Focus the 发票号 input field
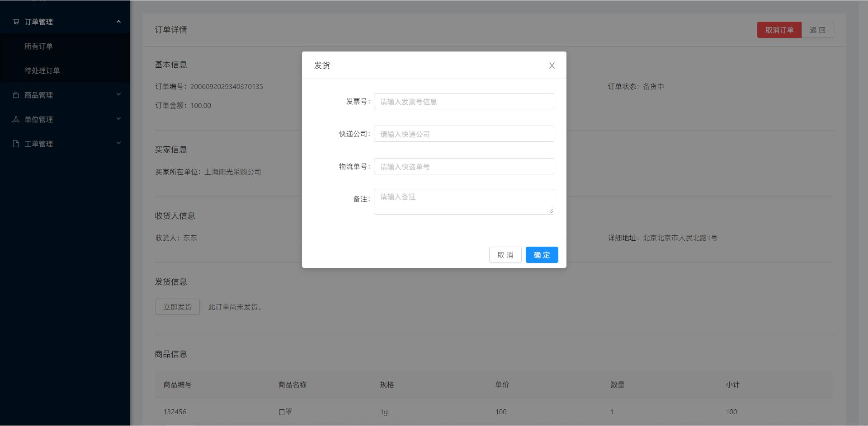 464,101
